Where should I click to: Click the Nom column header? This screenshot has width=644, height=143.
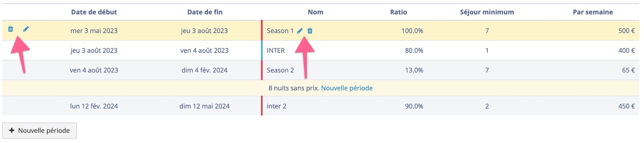point(316,12)
